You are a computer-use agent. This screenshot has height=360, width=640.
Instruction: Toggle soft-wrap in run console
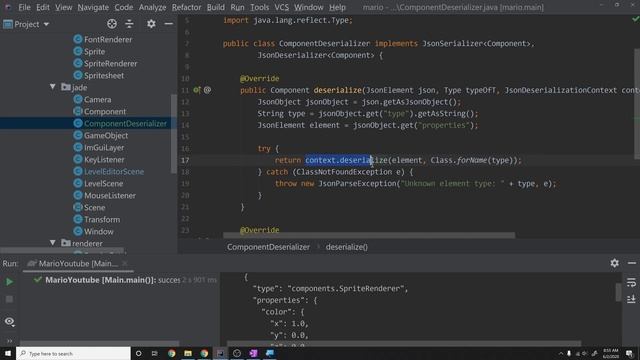click(x=631, y=282)
